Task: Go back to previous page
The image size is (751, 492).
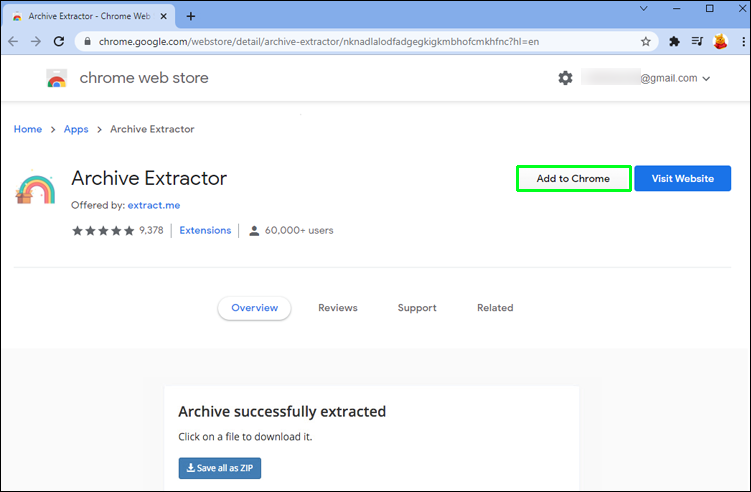Action: 14,42
